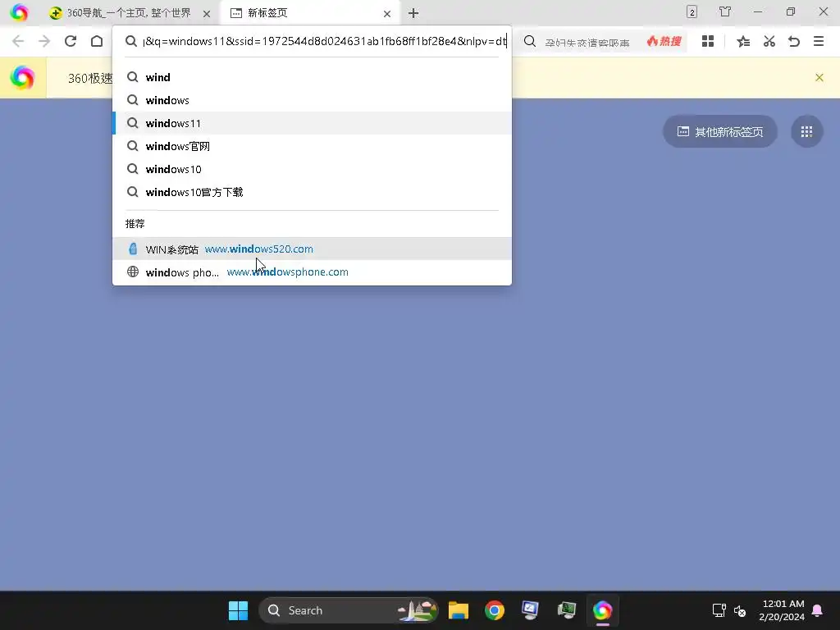Open the 360 browser taskbar icon
The width and height of the screenshot is (840, 630).
(602, 610)
